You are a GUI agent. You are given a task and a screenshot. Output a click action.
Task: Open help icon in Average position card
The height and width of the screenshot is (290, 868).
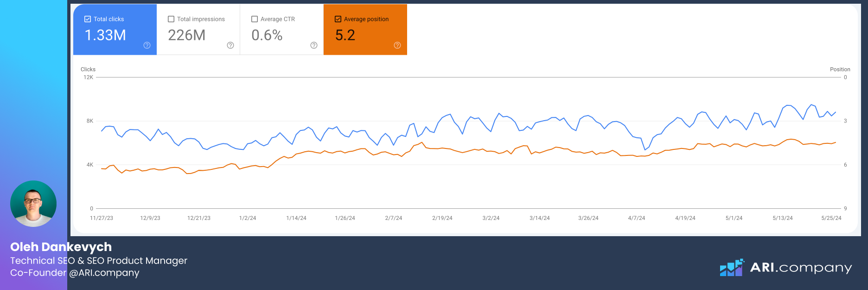397,45
